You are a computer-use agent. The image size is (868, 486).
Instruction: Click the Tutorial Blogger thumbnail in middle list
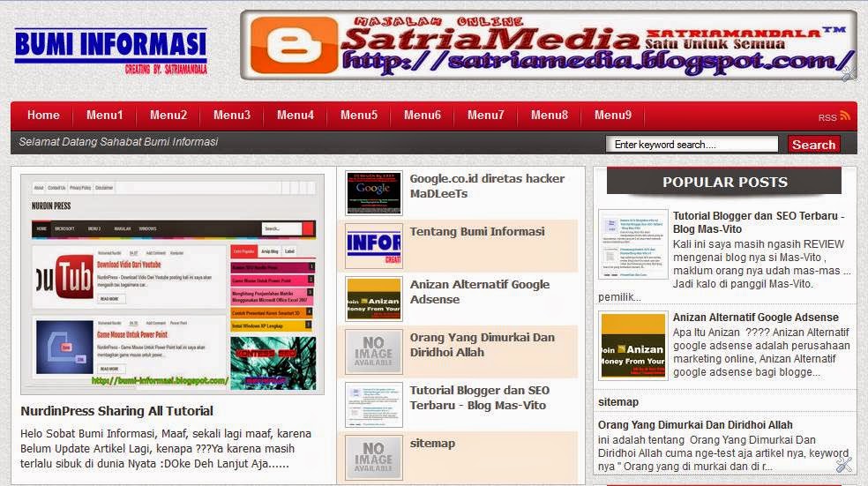[374, 405]
